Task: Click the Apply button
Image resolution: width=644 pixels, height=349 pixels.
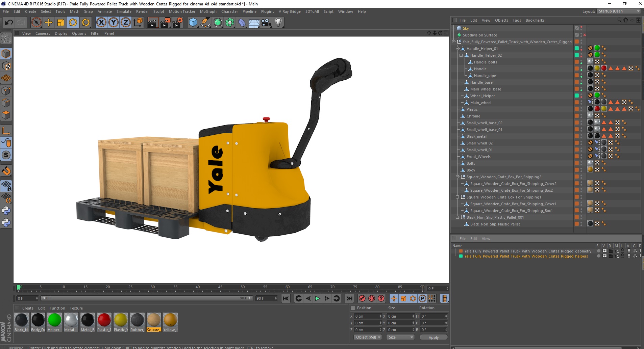Action: pos(434,337)
